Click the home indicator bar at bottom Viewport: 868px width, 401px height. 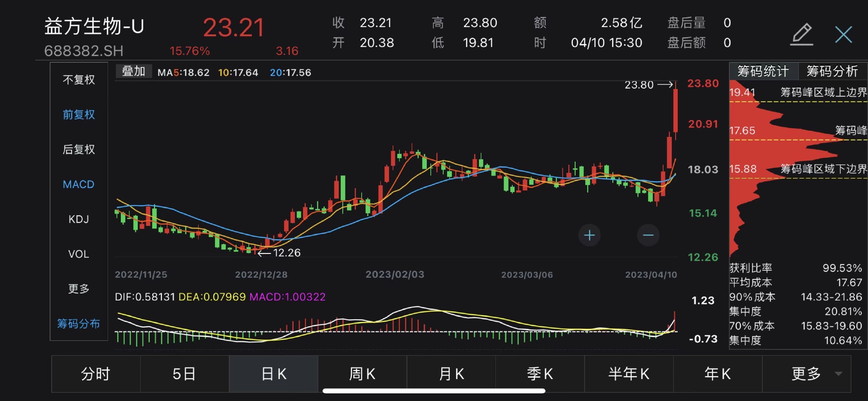pyautogui.click(x=434, y=391)
